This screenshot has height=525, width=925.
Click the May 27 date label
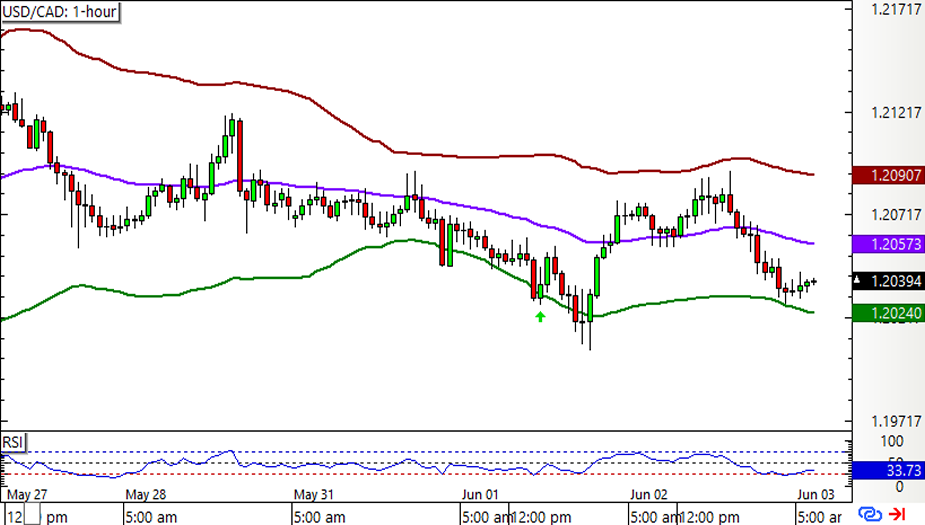tap(27, 494)
